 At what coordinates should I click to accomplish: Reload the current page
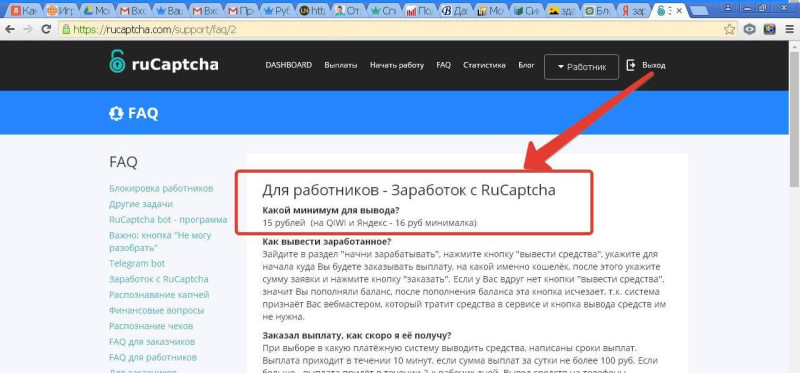tap(46, 29)
